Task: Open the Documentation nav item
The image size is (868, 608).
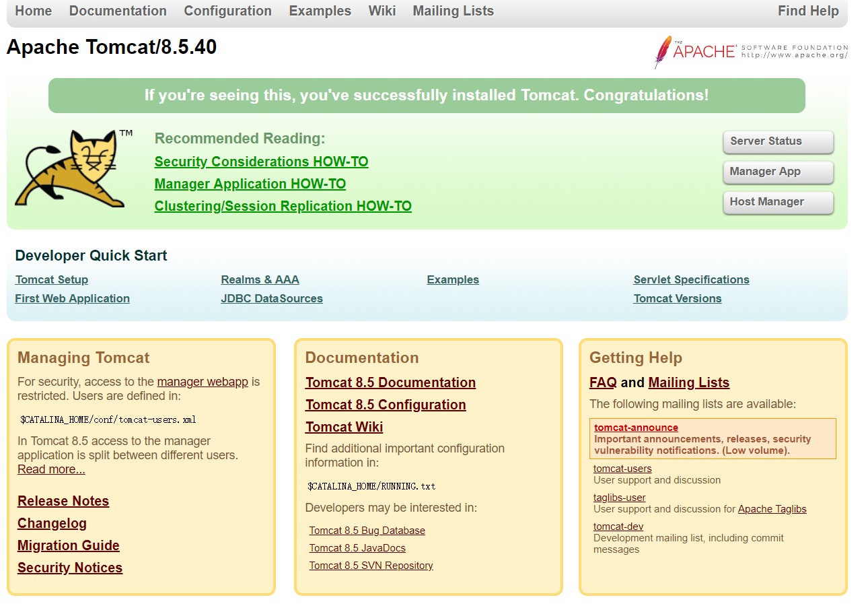Action: [x=118, y=11]
